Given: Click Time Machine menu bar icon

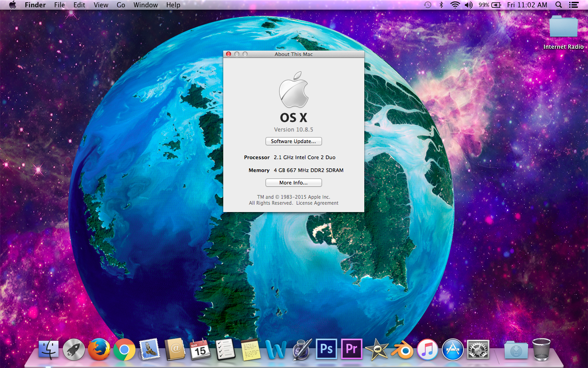Looking at the screenshot, I should 427,5.
